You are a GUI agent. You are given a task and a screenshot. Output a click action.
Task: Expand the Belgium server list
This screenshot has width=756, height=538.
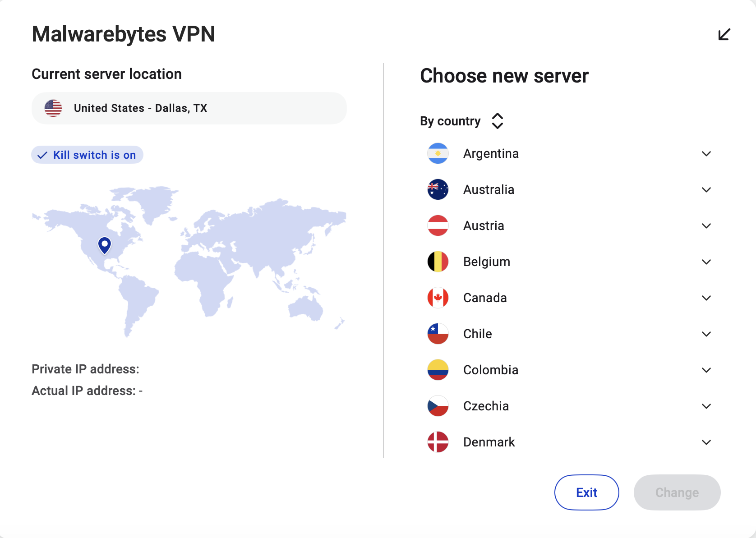[x=706, y=262]
